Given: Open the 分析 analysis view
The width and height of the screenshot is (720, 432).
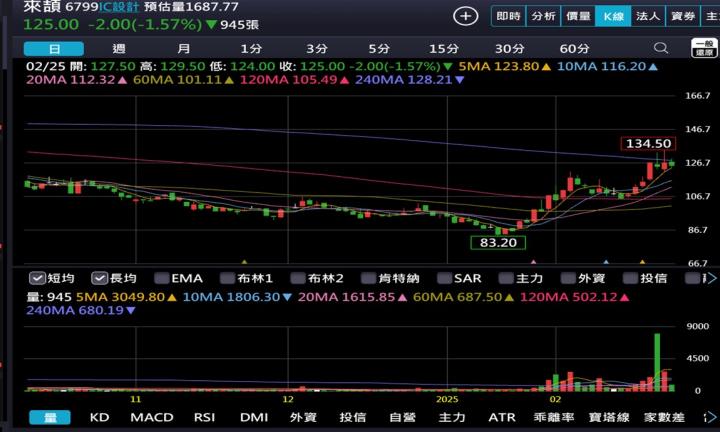Looking at the screenshot, I should click(x=543, y=16).
